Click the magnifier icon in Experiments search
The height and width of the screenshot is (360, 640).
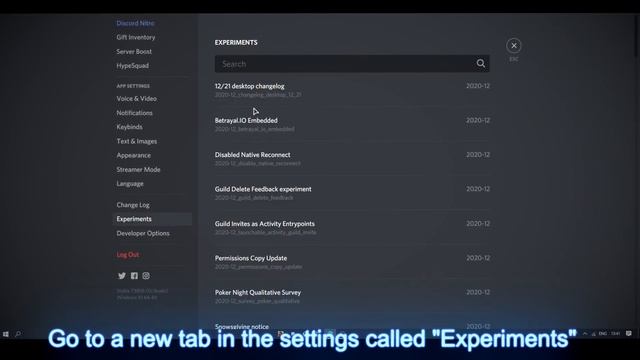point(480,64)
